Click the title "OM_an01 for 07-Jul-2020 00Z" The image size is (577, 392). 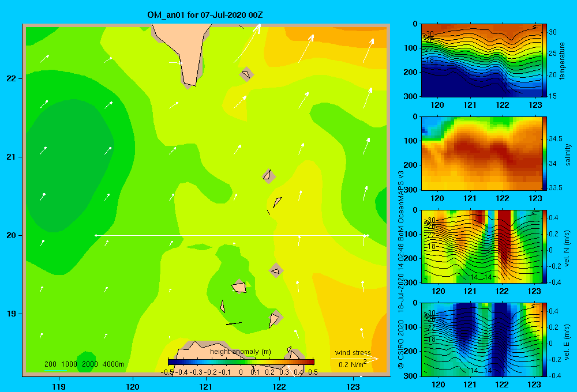pyautogui.click(x=205, y=15)
